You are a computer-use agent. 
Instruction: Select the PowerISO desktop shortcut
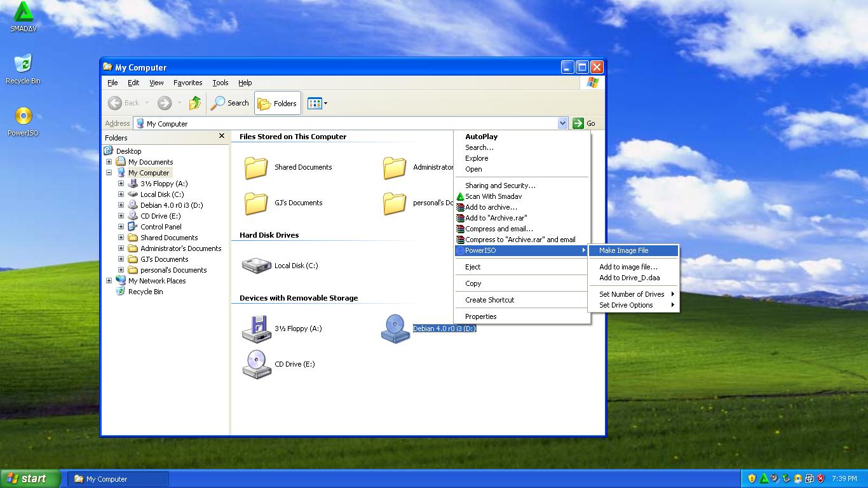click(23, 121)
